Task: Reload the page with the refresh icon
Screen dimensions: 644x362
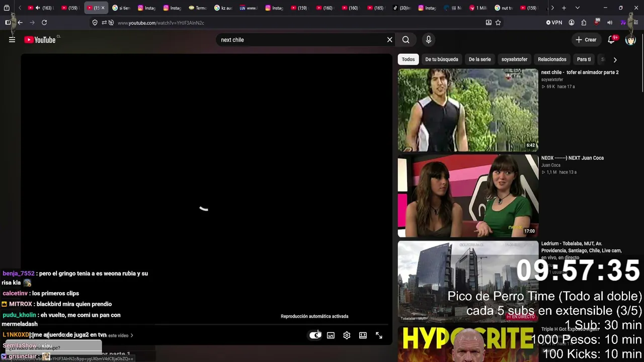Action: pyautogui.click(x=44, y=23)
